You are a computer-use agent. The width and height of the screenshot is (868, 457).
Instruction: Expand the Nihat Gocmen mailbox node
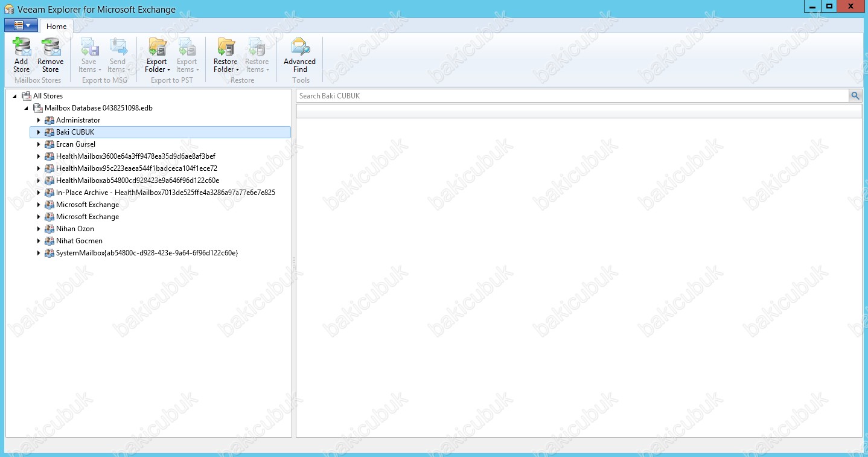click(39, 241)
